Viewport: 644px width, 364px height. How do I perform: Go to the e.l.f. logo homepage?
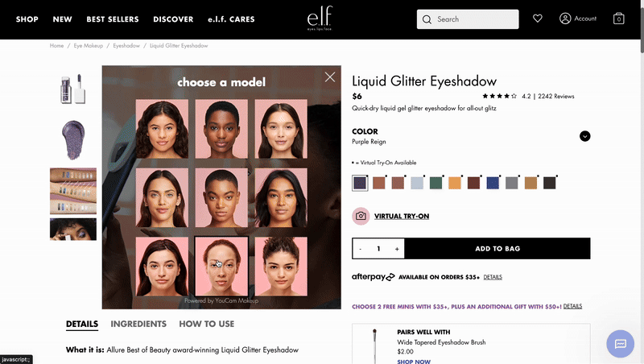[x=320, y=19]
